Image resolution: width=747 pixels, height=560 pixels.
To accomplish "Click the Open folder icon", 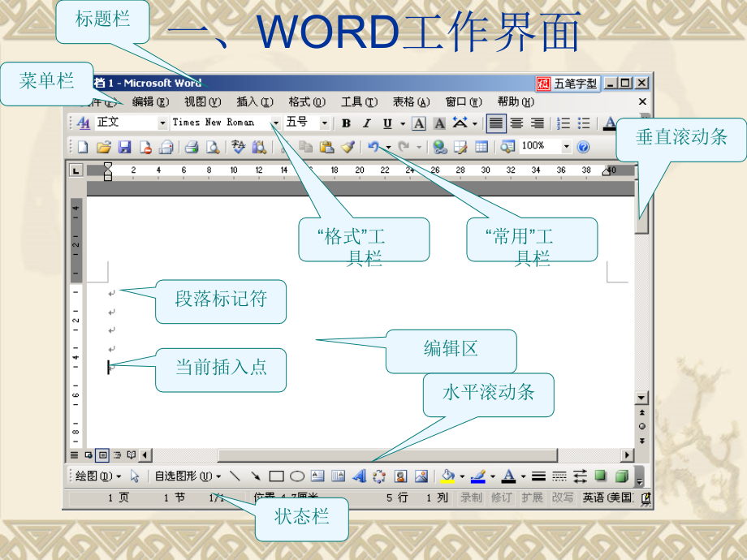I will tap(104, 147).
